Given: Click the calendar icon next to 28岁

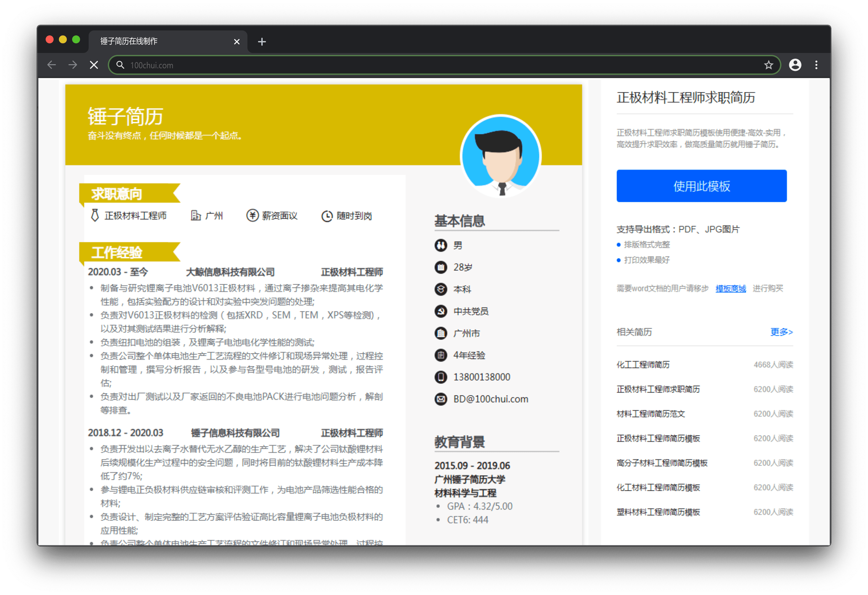Looking at the screenshot, I should (441, 267).
